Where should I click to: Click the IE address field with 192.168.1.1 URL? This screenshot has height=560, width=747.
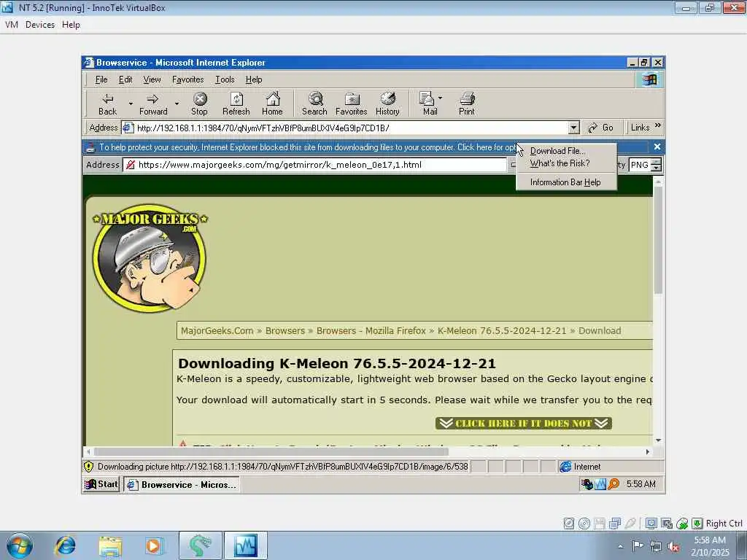click(352, 128)
